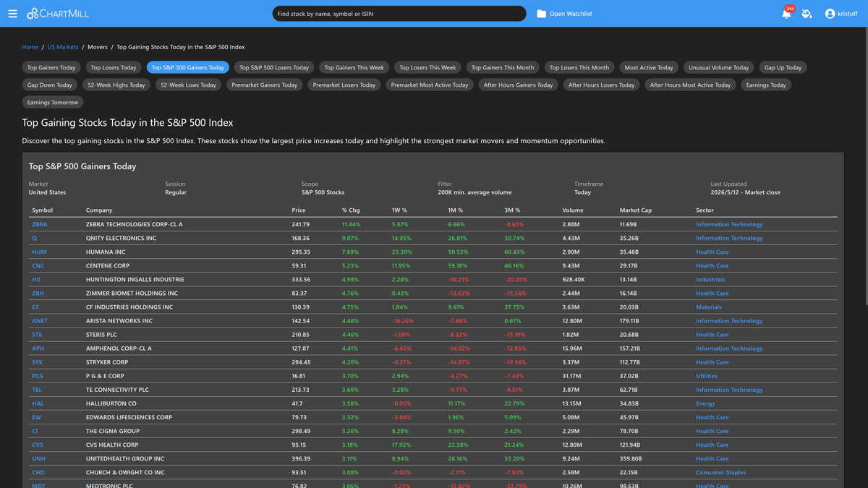The height and width of the screenshot is (488, 868).
Task: Open the Gap Up Today tab
Action: [x=783, y=67]
